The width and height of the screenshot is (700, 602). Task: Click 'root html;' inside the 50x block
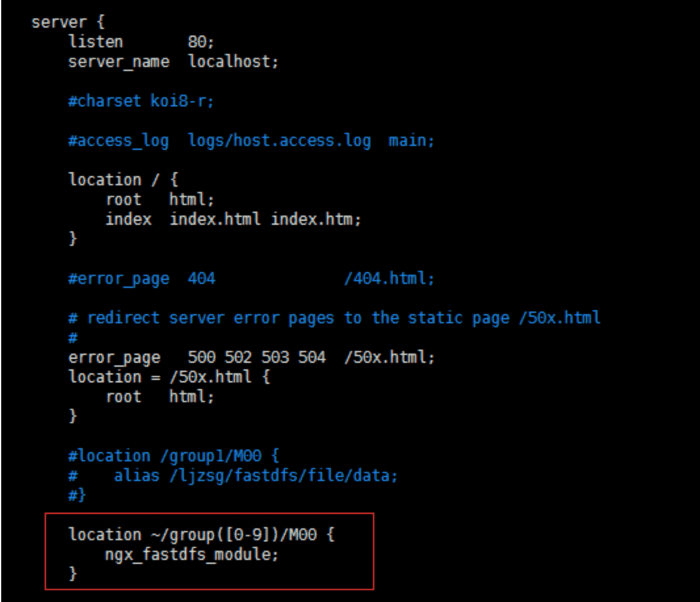click(160, 396)
